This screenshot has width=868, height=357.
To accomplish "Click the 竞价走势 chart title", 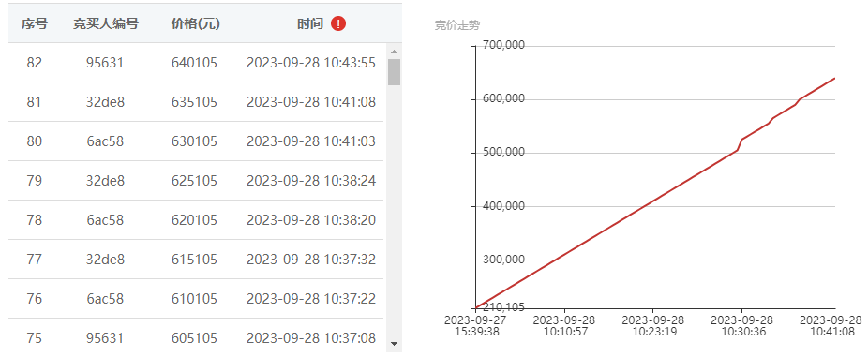I will pyautogui.click(x=457, y=25).
